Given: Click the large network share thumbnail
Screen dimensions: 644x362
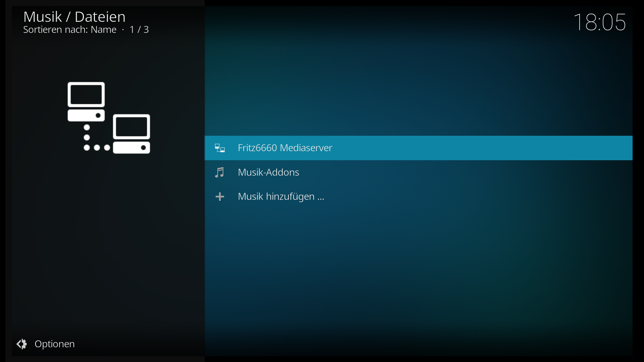Looking at the screenshot, I should coord(109,118).
